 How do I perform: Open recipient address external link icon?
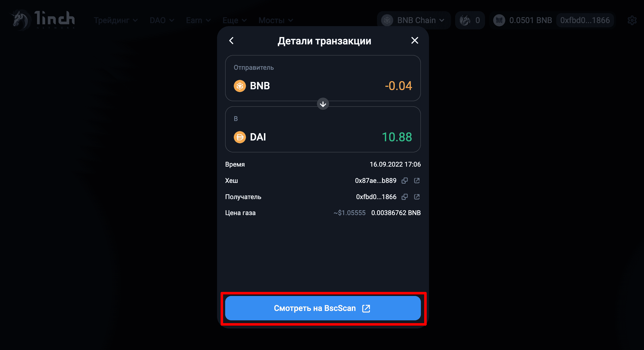click(417, 197)
